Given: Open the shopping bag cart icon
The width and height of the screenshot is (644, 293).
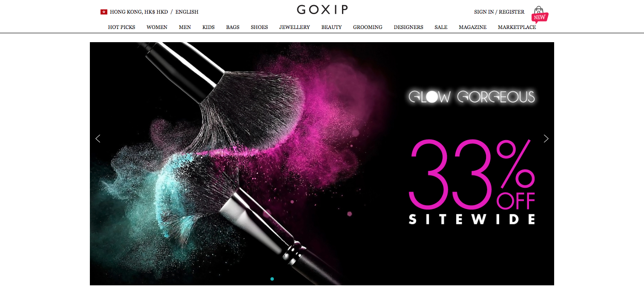Looking at the screenshot, I should coord(539,11).
